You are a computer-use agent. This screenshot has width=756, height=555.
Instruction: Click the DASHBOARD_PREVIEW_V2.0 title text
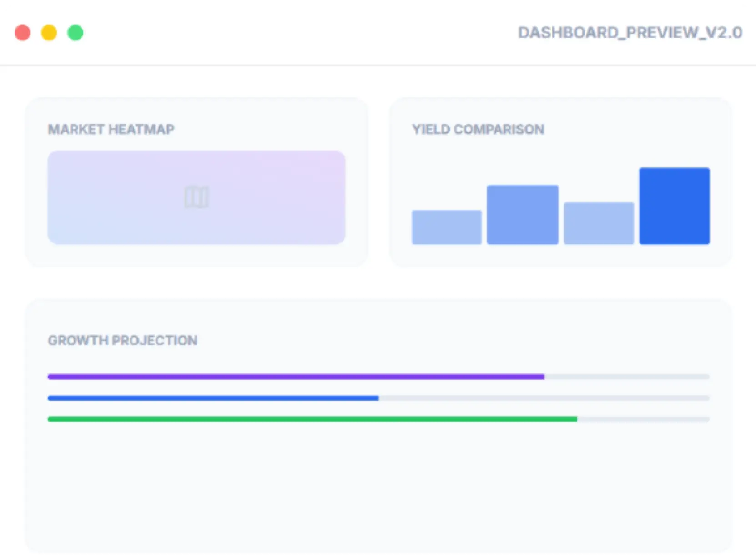[x=630, y=33]
